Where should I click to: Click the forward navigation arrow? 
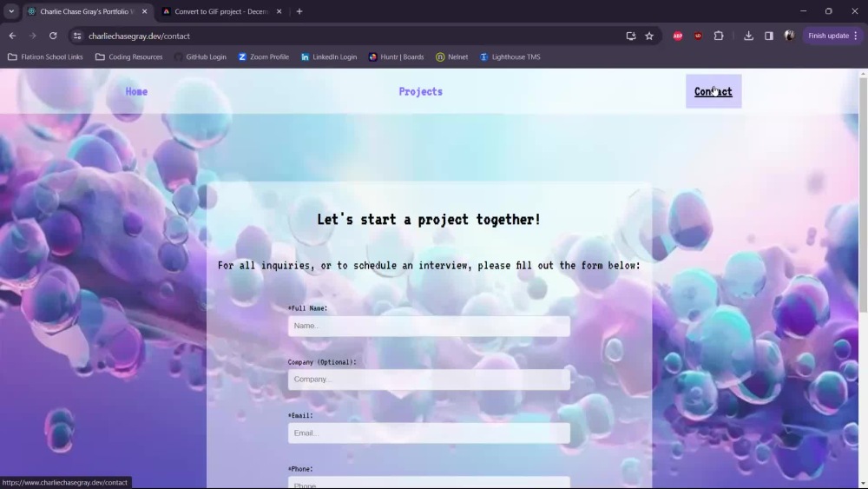(33, 36)
